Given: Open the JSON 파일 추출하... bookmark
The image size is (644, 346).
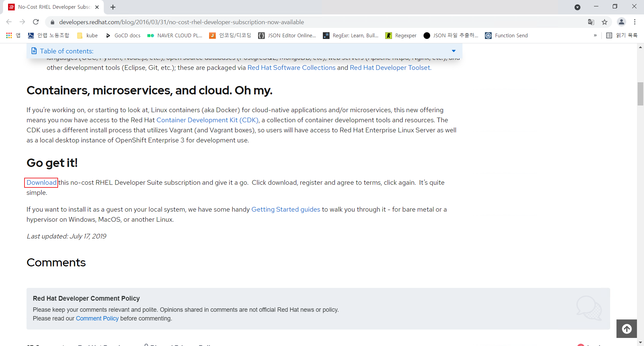Looking at the screenshot, I should [451, 35].
